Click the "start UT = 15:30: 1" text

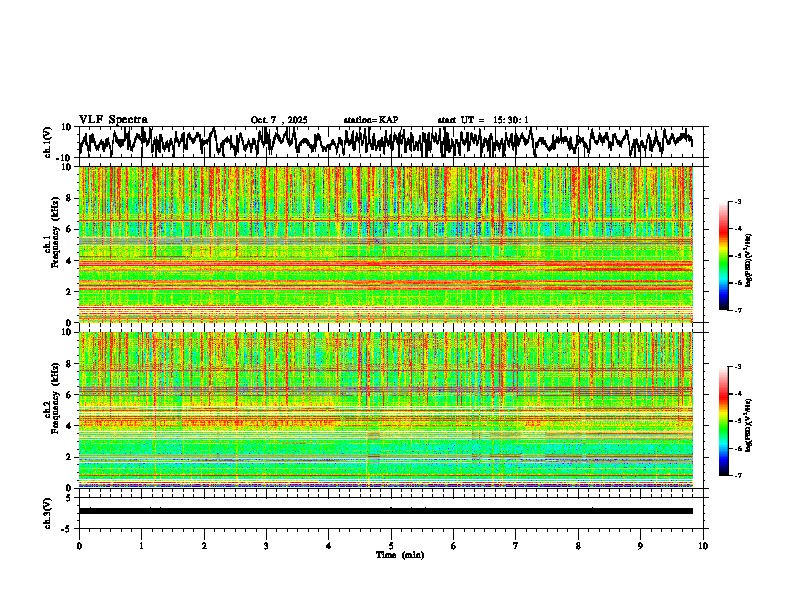pos(483,120)
